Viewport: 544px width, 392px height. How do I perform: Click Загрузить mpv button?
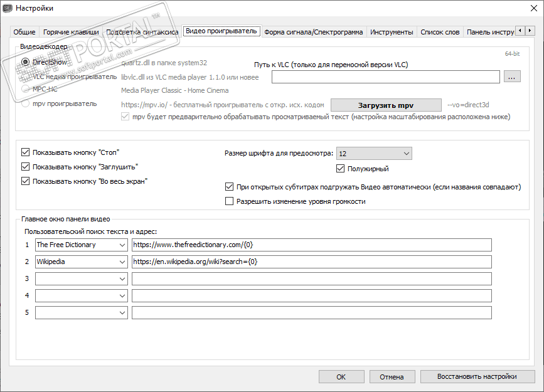pos(386,105)
